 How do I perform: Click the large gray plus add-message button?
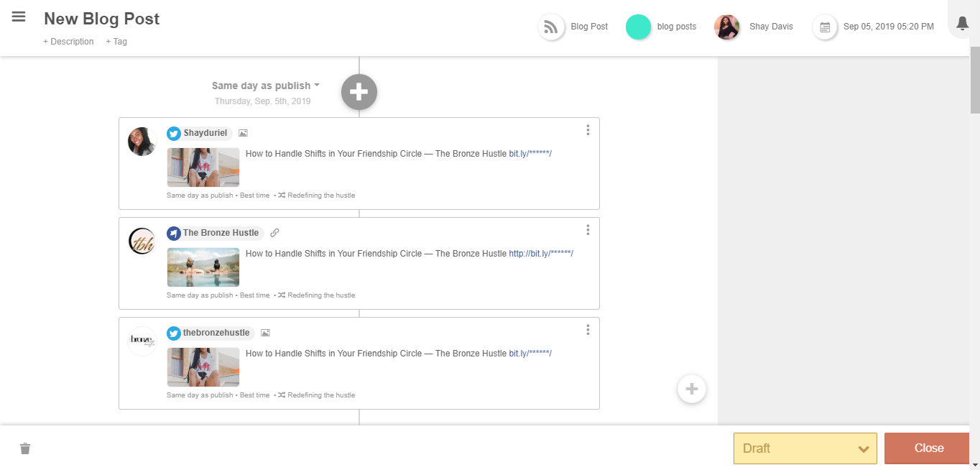click(359, 92)
